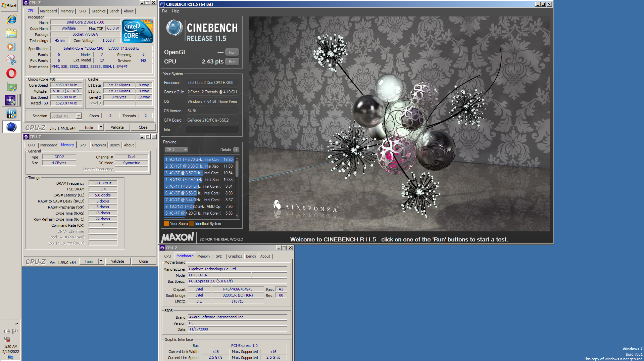
Task: Open the Action Center flag icon
Action: pyautogui.click(x=15, y=331)
